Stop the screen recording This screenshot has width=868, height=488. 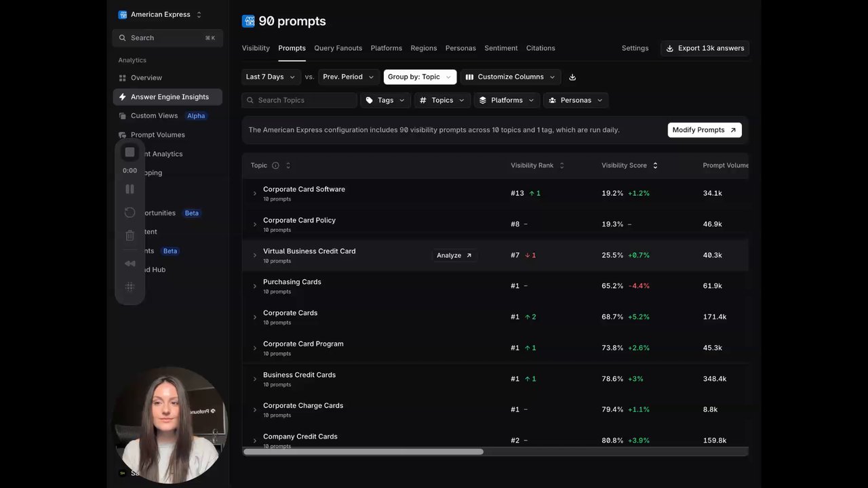(130, 152)
